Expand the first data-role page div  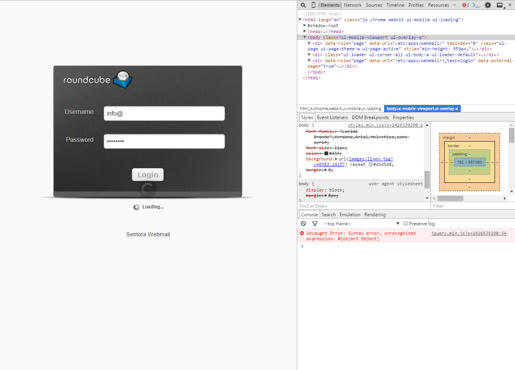pyautogui.click(x=309, y=43)
